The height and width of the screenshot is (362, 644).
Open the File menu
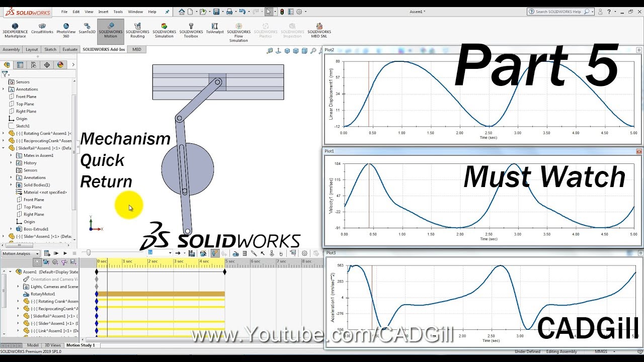(64, 12)
